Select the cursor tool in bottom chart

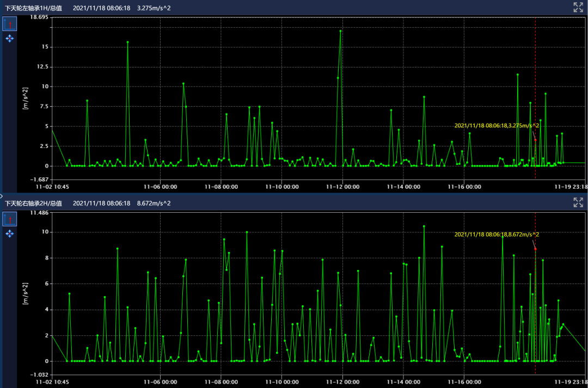pyautogui.click(x=10, y=219)
